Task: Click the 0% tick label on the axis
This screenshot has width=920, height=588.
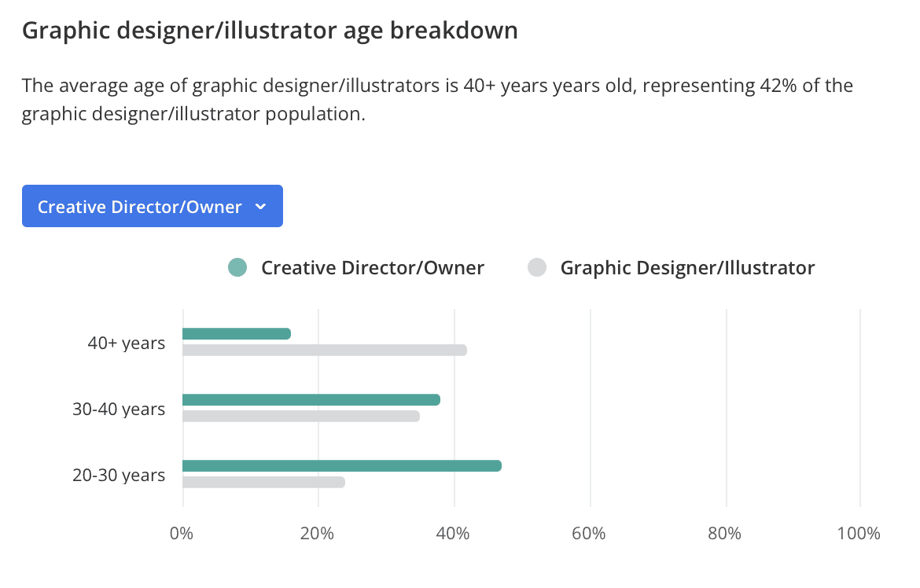Action: pos(182,534)
